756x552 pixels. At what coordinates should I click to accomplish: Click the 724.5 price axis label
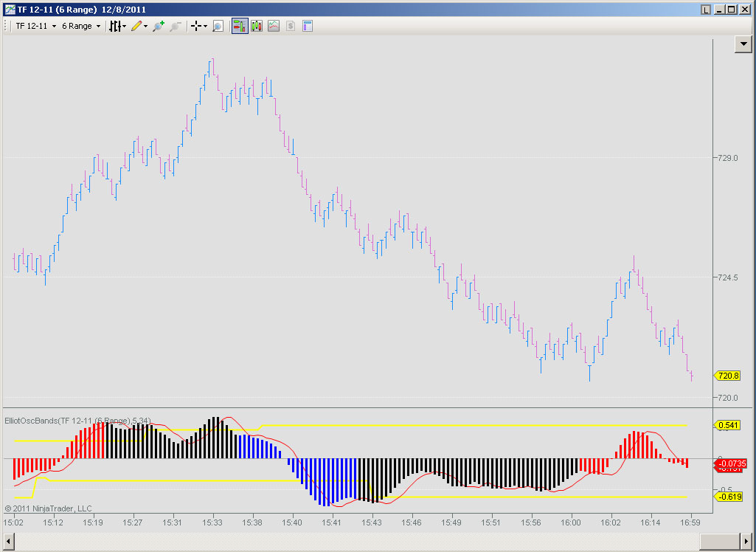pyautogui.click(x=727, y=277)
